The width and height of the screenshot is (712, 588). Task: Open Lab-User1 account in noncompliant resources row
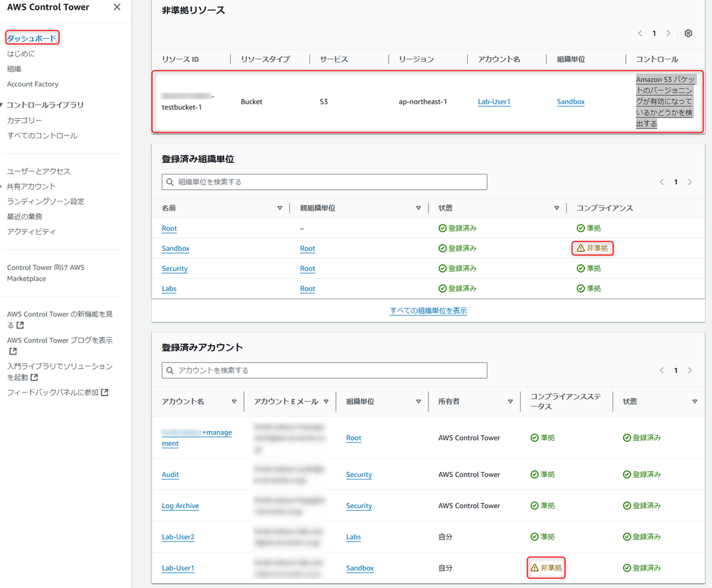pos(494,101)
